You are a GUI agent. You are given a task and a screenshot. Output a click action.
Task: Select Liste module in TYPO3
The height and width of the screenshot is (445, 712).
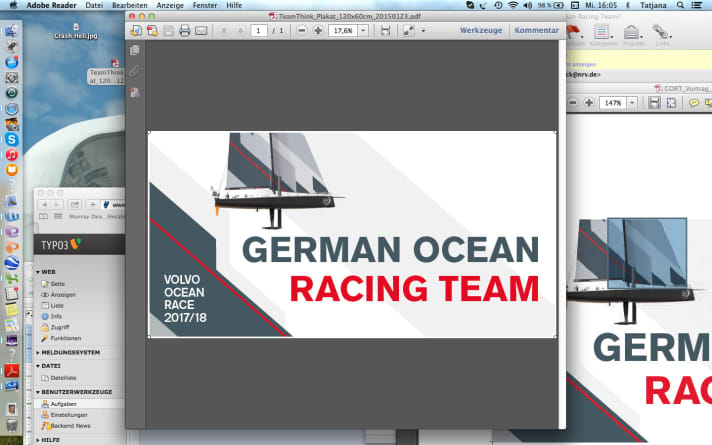click(x=53, y=306)
